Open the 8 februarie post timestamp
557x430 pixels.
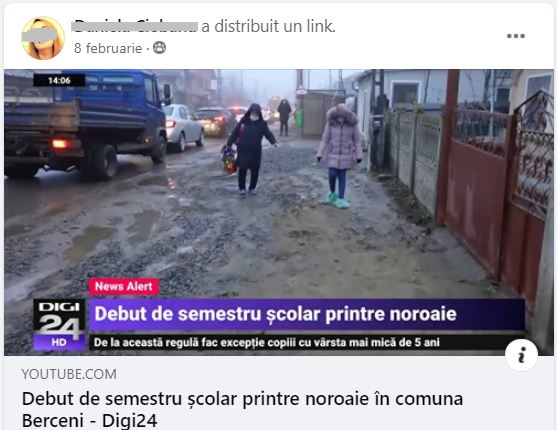pyautogui.click(x=108, y=48)
